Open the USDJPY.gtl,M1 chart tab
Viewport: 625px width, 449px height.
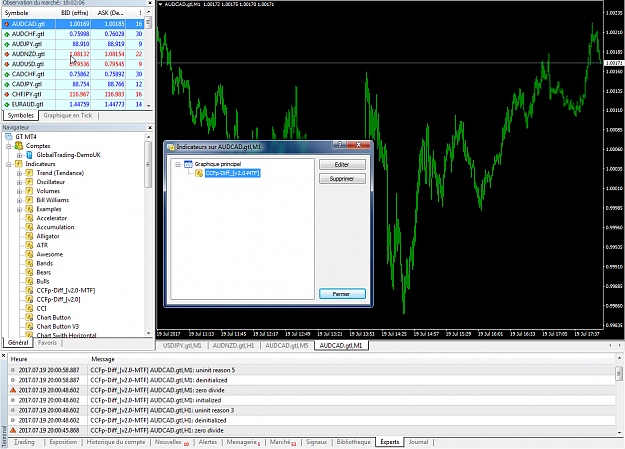tap(182, 346)
